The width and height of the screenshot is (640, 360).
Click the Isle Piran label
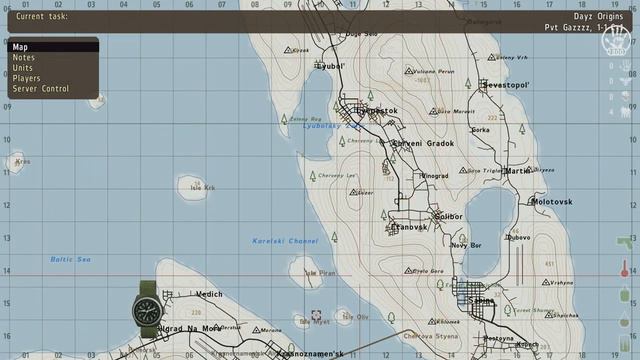pos(320,273)
